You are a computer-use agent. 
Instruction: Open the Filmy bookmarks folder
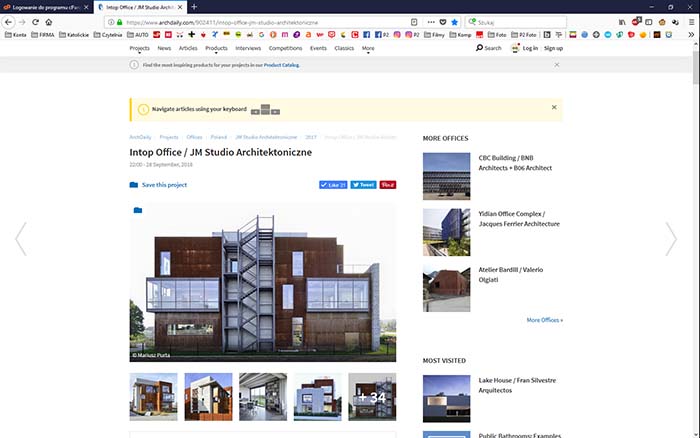tap(434, 34)
